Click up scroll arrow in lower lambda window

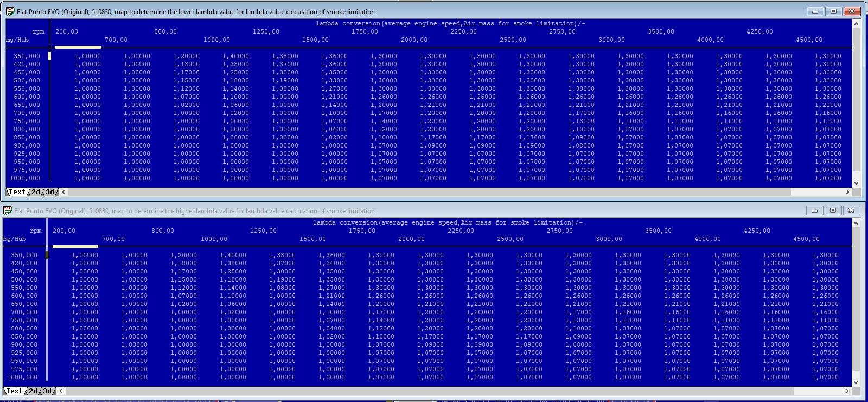pyautogui.click(x=857, y=23)
